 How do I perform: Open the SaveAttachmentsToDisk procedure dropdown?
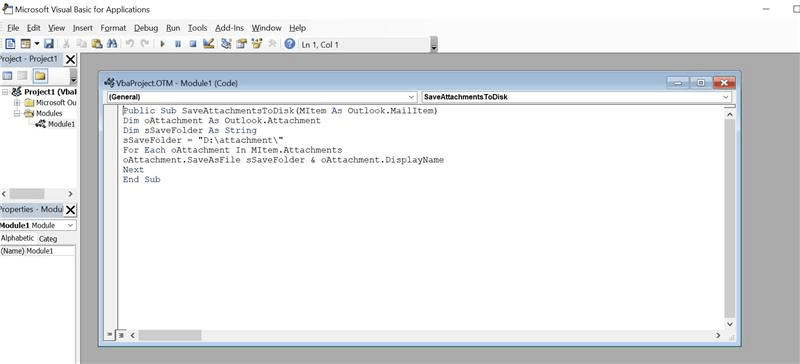tap(576, 97)
